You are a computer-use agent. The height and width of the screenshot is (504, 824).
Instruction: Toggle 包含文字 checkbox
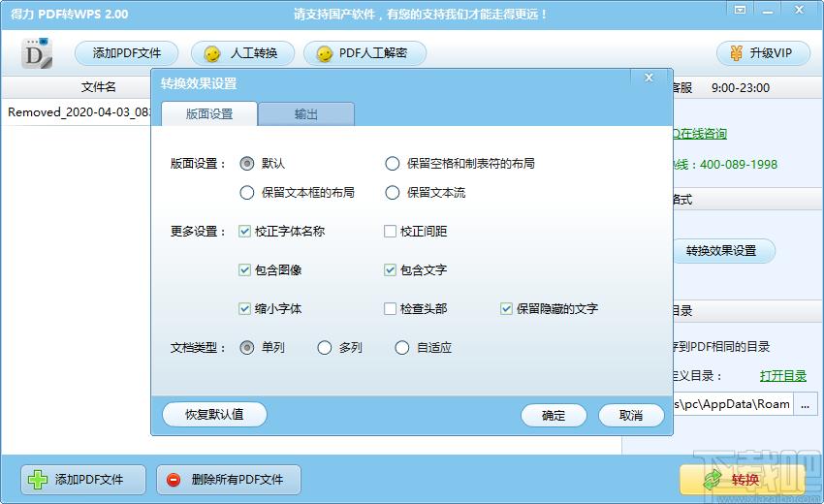click(390, 270)
